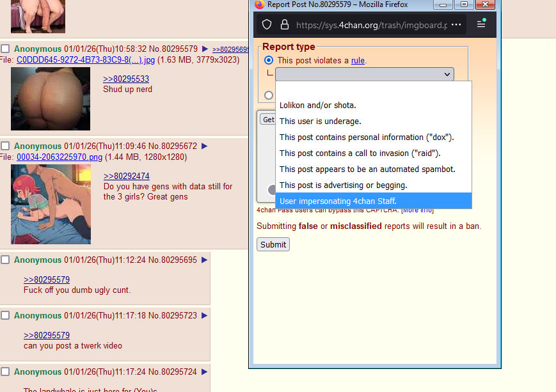Click the >>80295569 backlink
Image resolution: width=556 pixels, height=392 pixels.
pos(230,50)
